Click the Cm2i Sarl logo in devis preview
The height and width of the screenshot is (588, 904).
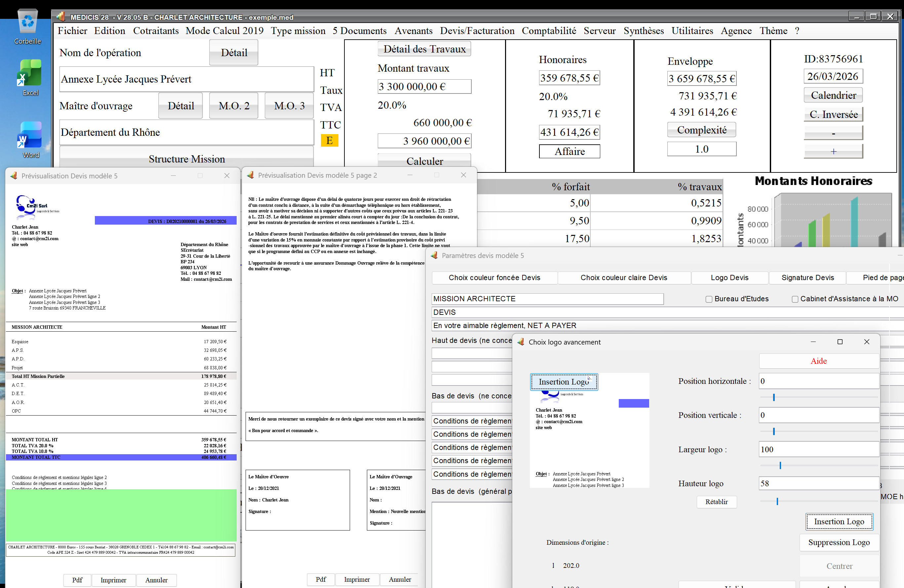pyautogui.click(x=37, y=207)
